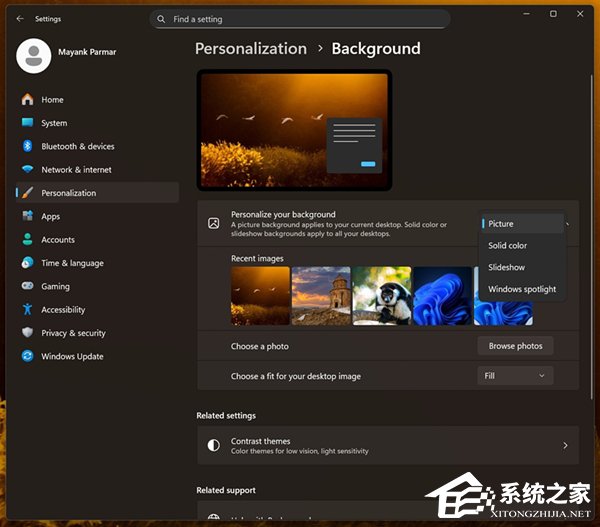Select the golden birds recent image
This screenshot has width=600, height=527.
pos(260,296)
